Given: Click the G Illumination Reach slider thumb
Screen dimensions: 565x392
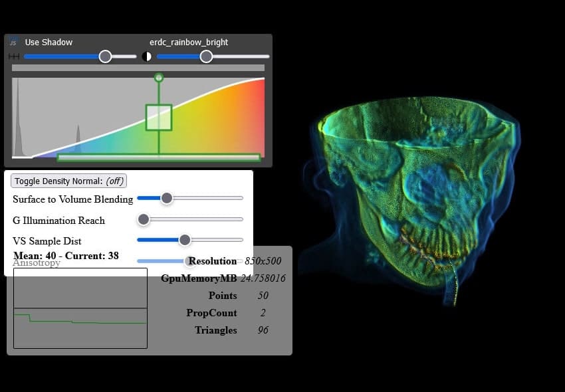Looking at the screenshot, I should point(144,219).
